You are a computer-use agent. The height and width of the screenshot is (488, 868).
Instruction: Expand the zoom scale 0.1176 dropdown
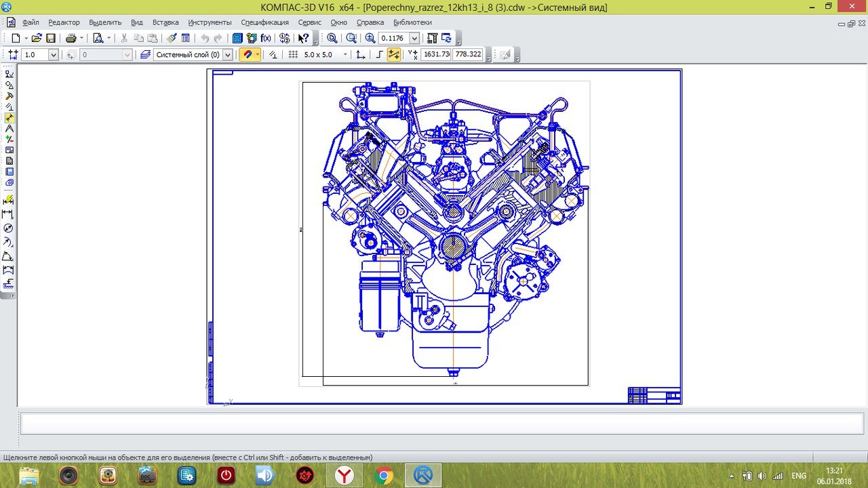click(414, 39)
